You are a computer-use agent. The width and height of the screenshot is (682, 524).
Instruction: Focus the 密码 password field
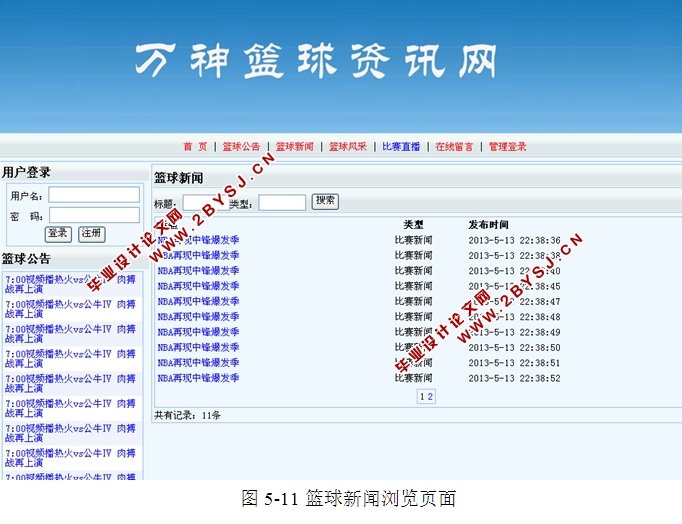(x=94, y=215)
